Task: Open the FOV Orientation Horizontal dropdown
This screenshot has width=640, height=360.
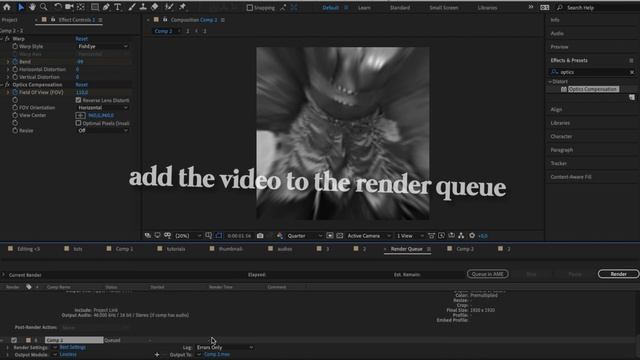Action: click(102, 108)
